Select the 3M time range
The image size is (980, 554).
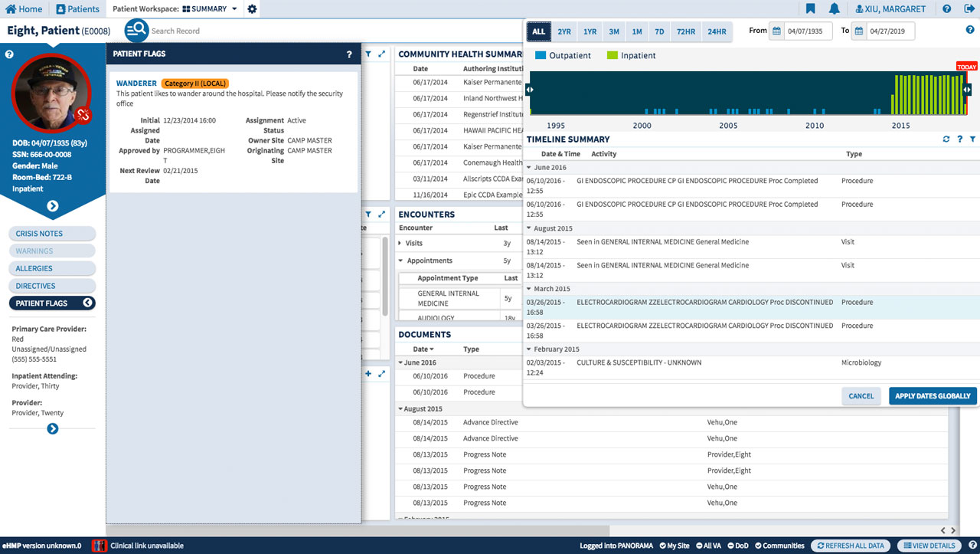click(x=614, y=31)
